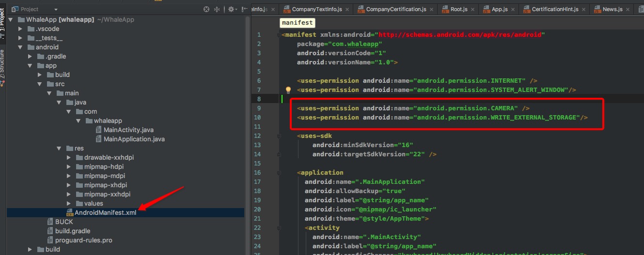The width and height of the screenshot is (644, 255).
Task: Switch to the App.js editor tab
Action: tap(498, 10)
